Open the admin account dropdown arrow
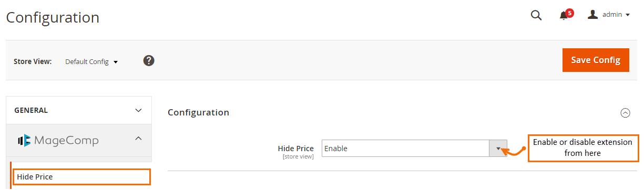644x190 pixels. pos(628,15)
